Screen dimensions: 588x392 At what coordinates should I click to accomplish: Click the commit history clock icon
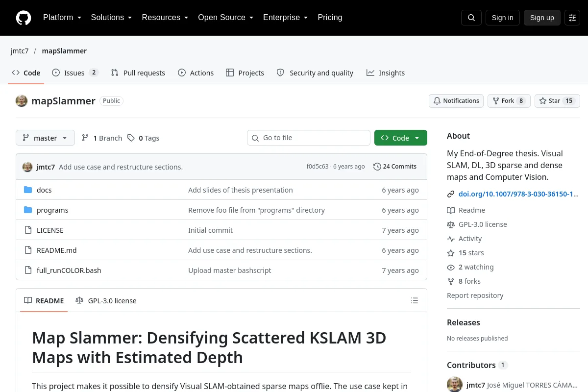tap(377, 167)
